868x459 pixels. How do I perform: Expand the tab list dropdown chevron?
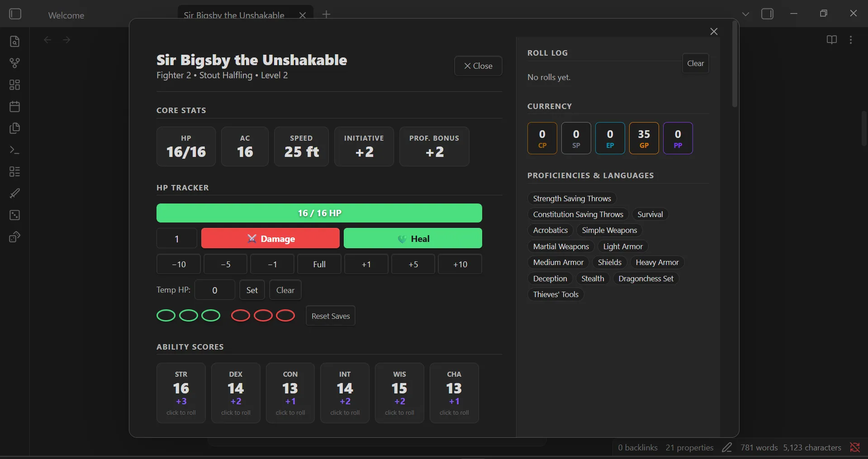[x=745, y=14]
